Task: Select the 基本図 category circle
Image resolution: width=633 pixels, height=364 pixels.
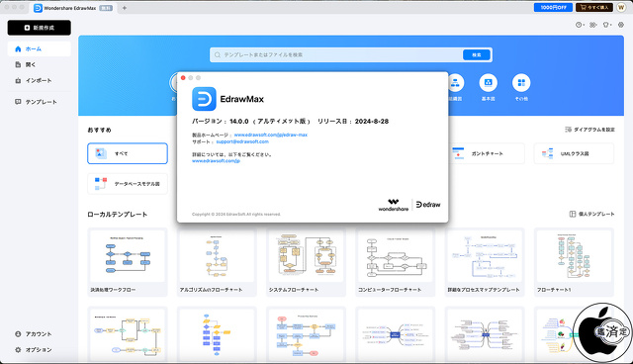Action: (x=488, y=83)
